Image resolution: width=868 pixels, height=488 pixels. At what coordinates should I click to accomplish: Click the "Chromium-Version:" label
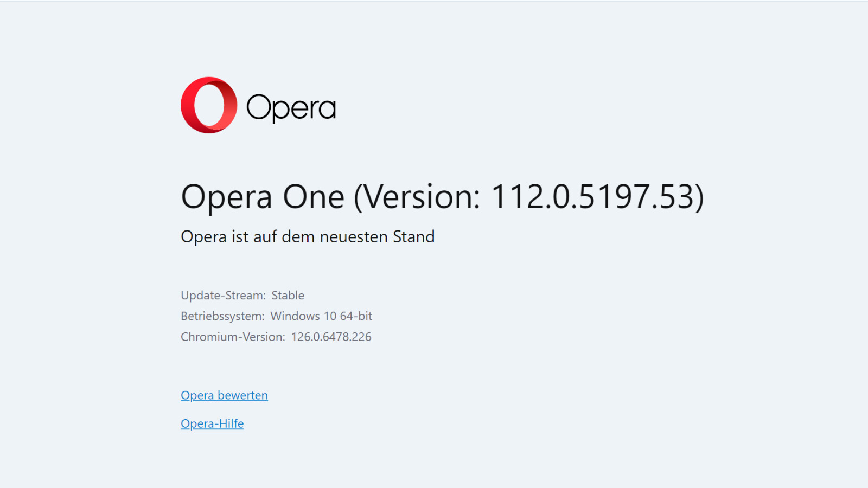(x=233, y=337)
